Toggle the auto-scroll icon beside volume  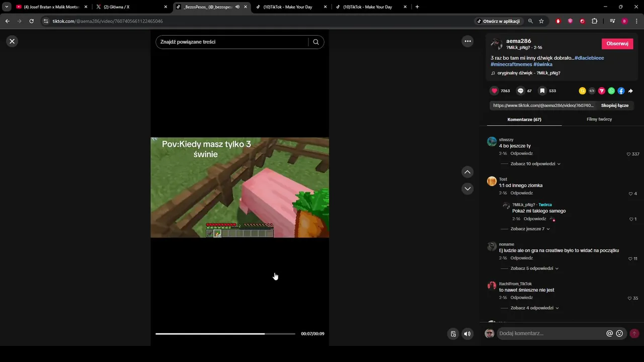(453, 334)
